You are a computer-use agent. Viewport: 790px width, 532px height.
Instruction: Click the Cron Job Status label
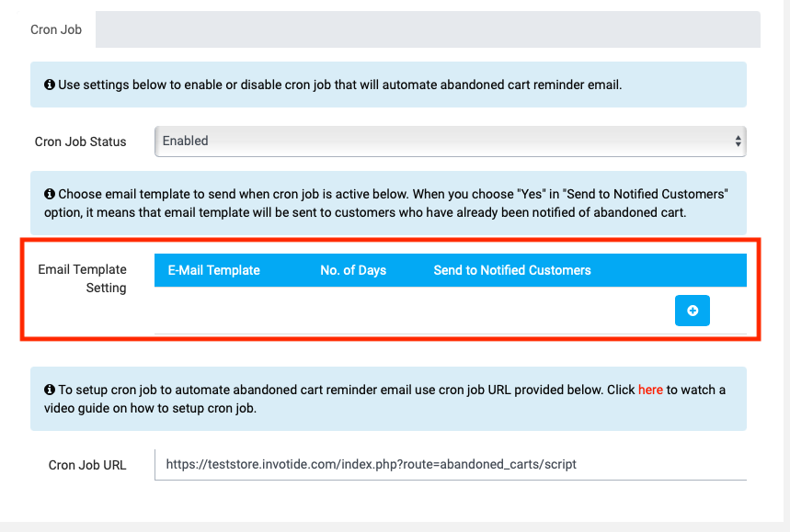(81, 141)
